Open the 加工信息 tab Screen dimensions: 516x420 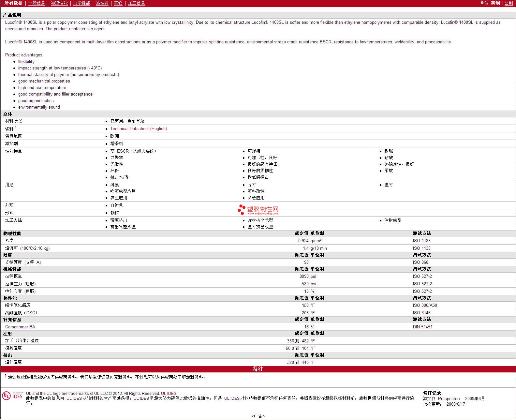[136, 3]
